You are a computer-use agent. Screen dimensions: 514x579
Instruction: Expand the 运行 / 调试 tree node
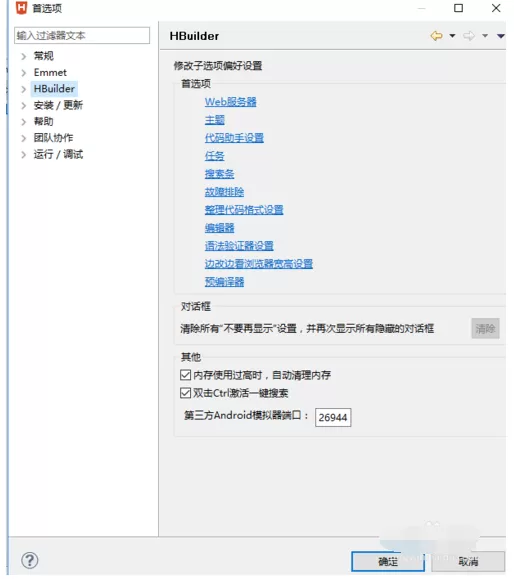(24, 154)
